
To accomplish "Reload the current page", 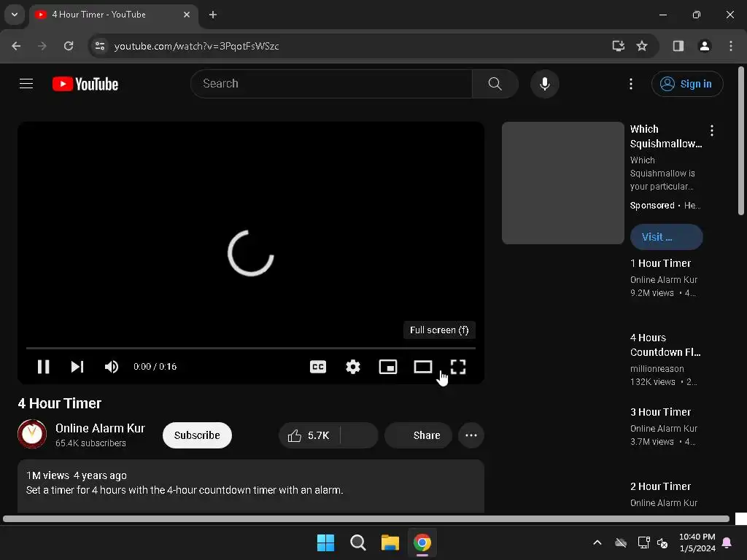I will [69, 46].
